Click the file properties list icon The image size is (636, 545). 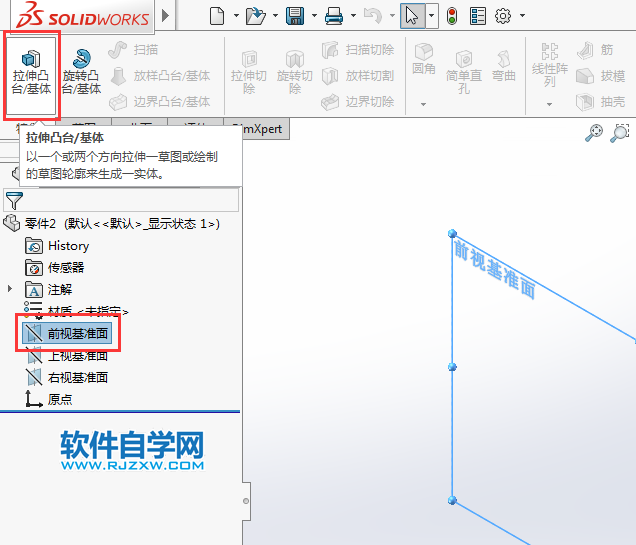(478, 15)
